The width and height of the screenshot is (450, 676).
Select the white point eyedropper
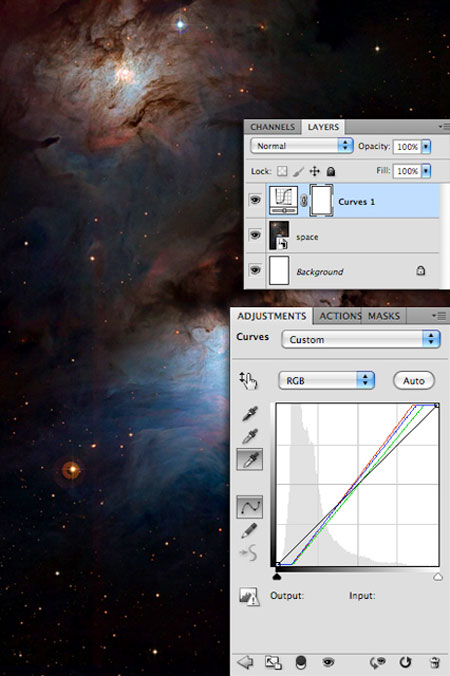[x=250, y=460]
